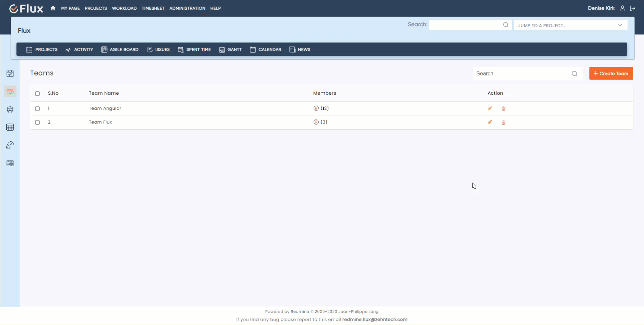Open the Gantt tab
644x325 pixels.
point(231,49)
